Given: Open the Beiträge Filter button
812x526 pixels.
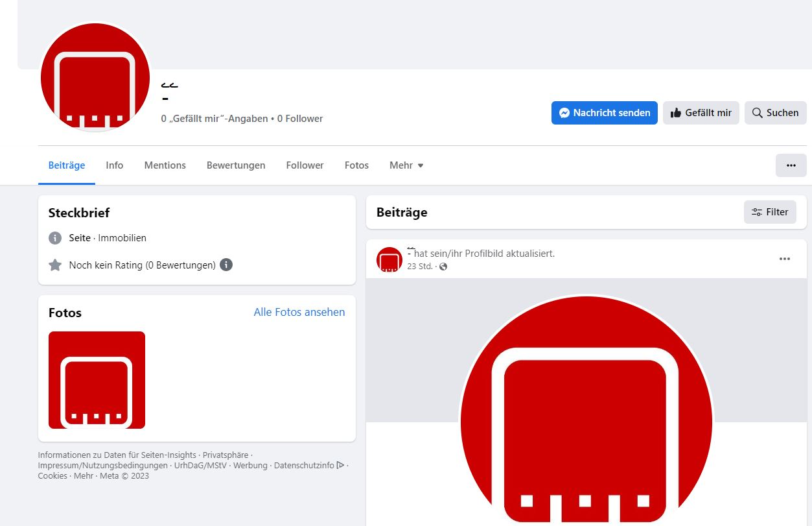Looking at the screenshot, I should 770,212.
